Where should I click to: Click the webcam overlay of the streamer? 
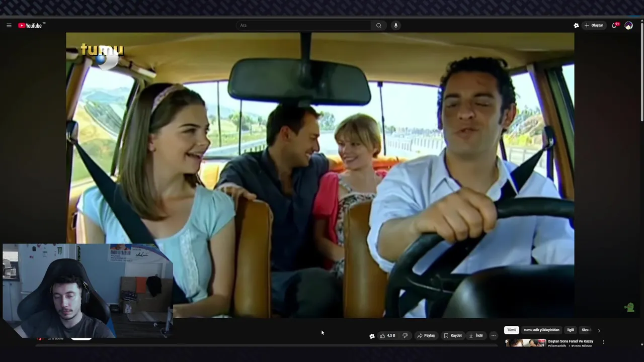88,291
